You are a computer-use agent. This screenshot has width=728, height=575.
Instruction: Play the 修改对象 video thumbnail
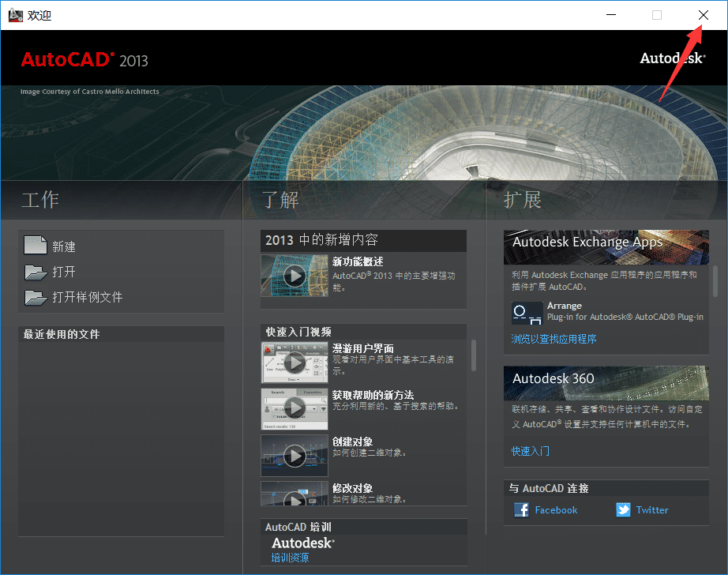pos(295,496)
